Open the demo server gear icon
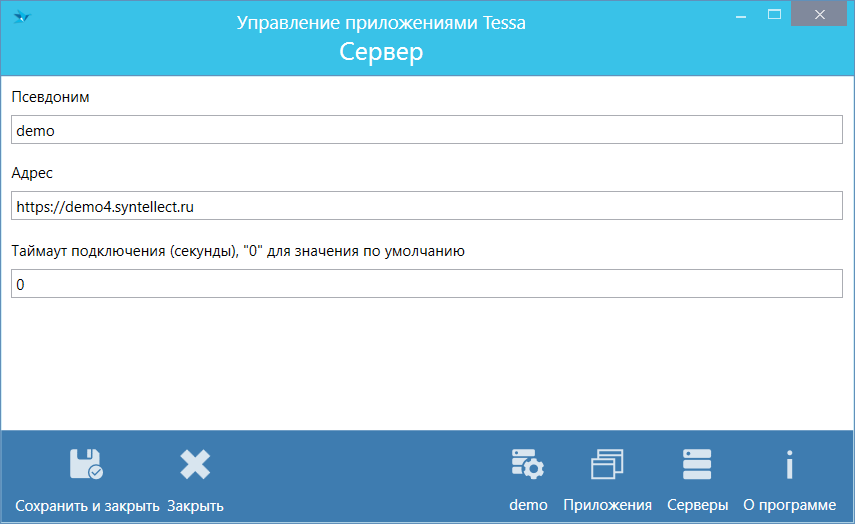 click(527, 465)
